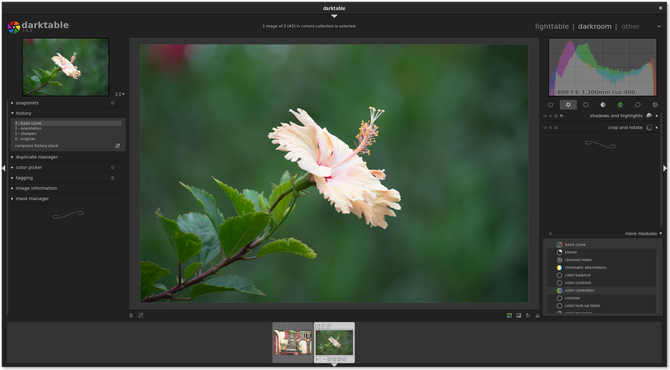
Task: Open the tone group half-shaded circle tab
Action: (603, 105)
